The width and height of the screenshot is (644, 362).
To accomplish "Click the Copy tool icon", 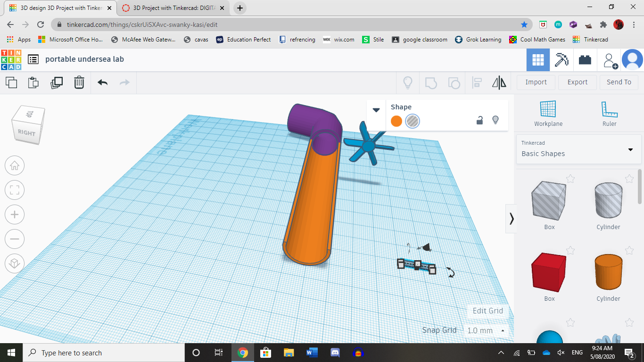I will [x=11, y=82].
